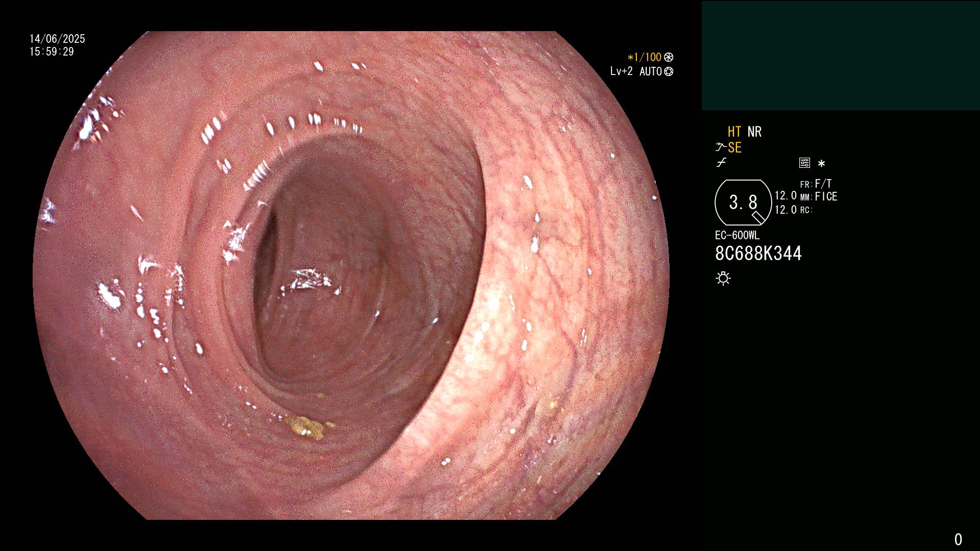The image size is (980, 551).
Task: Click the yellow SE indicator
Action: (734, 147)
